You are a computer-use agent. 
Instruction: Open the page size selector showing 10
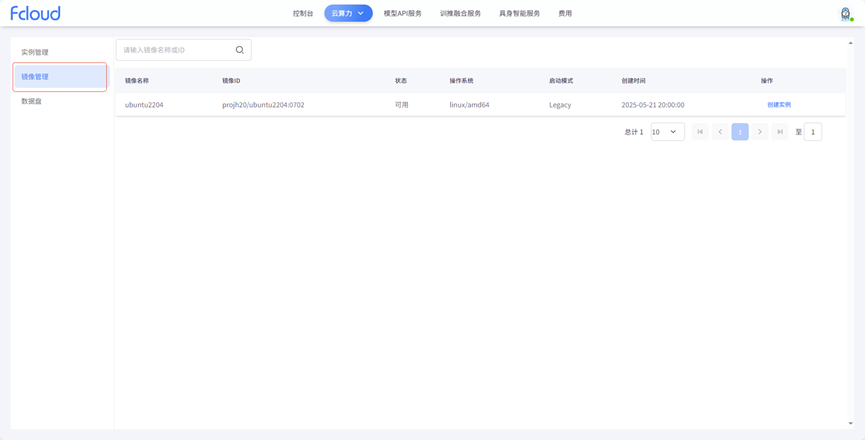pyautogui.click(x=667, y=132)
